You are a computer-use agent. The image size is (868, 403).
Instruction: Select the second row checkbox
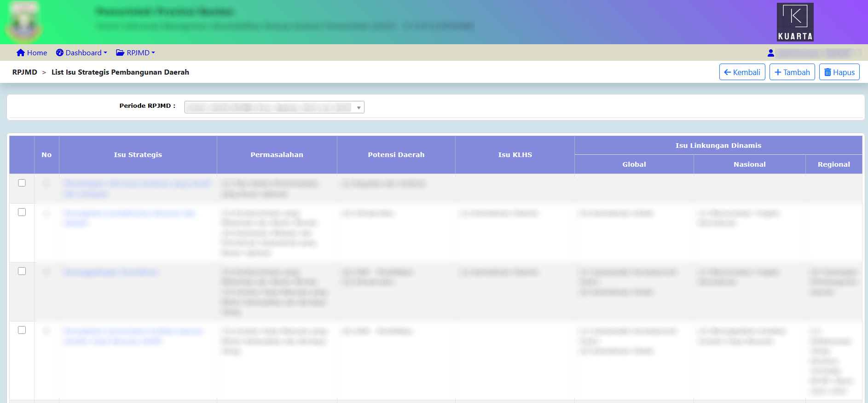[22, 212]
